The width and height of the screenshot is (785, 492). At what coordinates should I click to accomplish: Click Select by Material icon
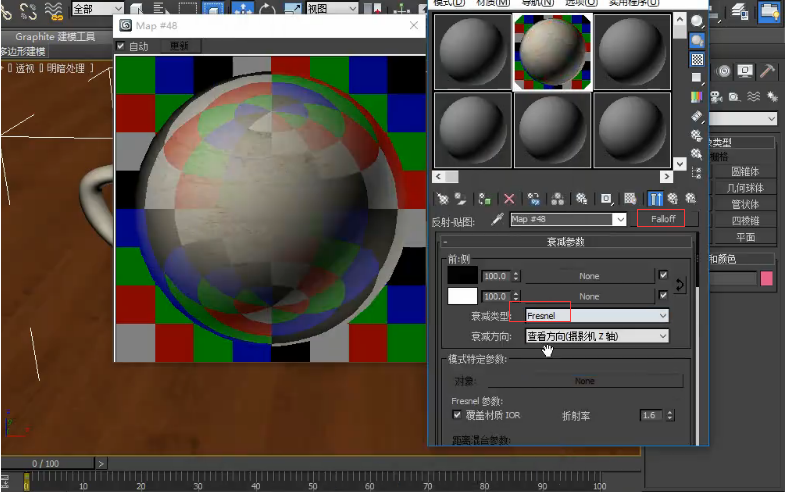click(697, 154)
